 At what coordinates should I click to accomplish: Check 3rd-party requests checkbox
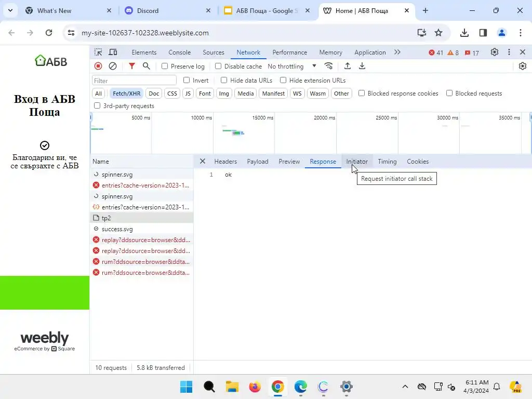pyautogui.click(x=97, y=105)
